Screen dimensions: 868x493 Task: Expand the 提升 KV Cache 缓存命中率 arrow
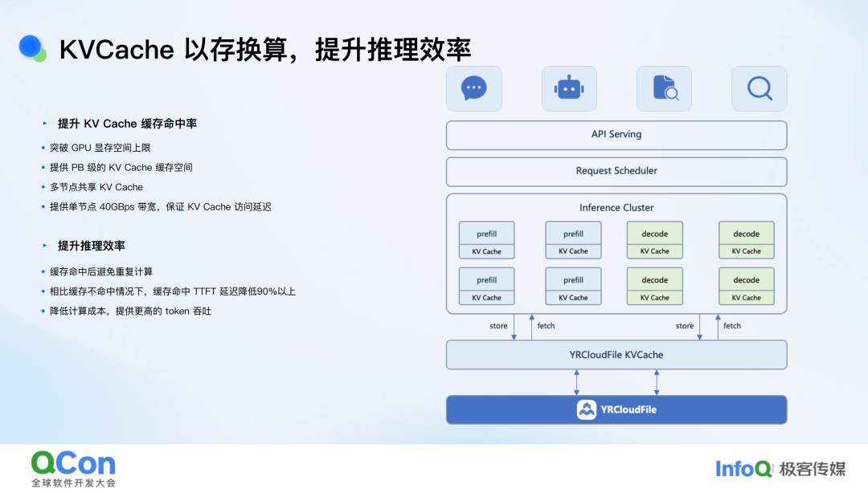point(45,124)
